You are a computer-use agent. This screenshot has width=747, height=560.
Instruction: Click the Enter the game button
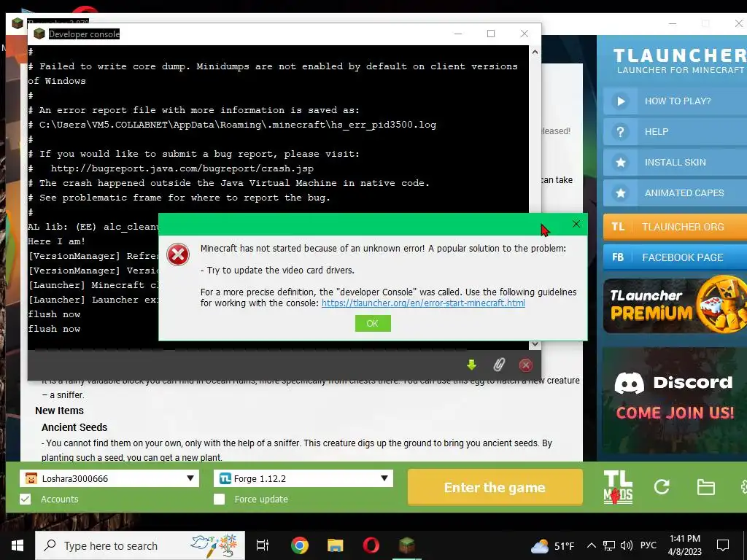click(x=495, y=487)
